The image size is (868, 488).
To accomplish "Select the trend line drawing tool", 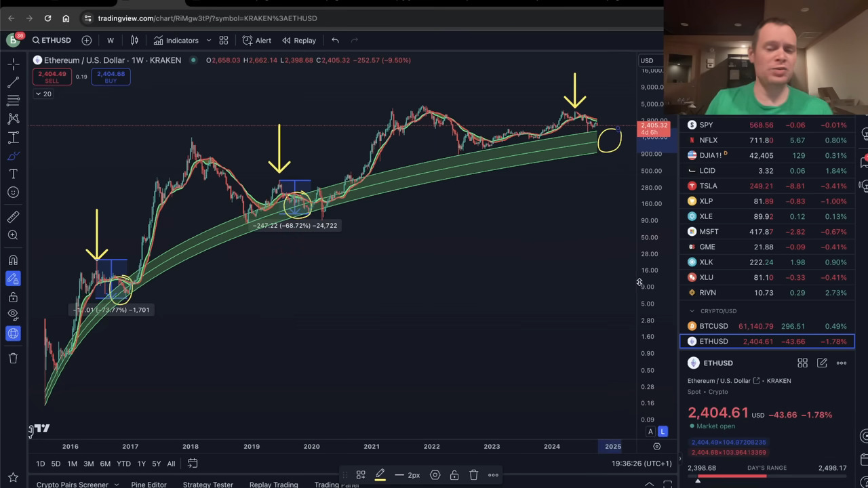I will point(13,83).
